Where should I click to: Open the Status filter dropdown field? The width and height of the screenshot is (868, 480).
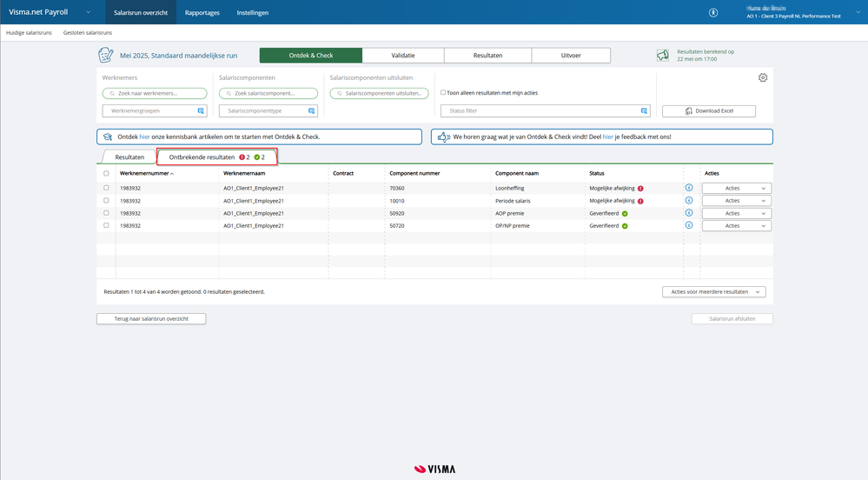coord(546,110)
